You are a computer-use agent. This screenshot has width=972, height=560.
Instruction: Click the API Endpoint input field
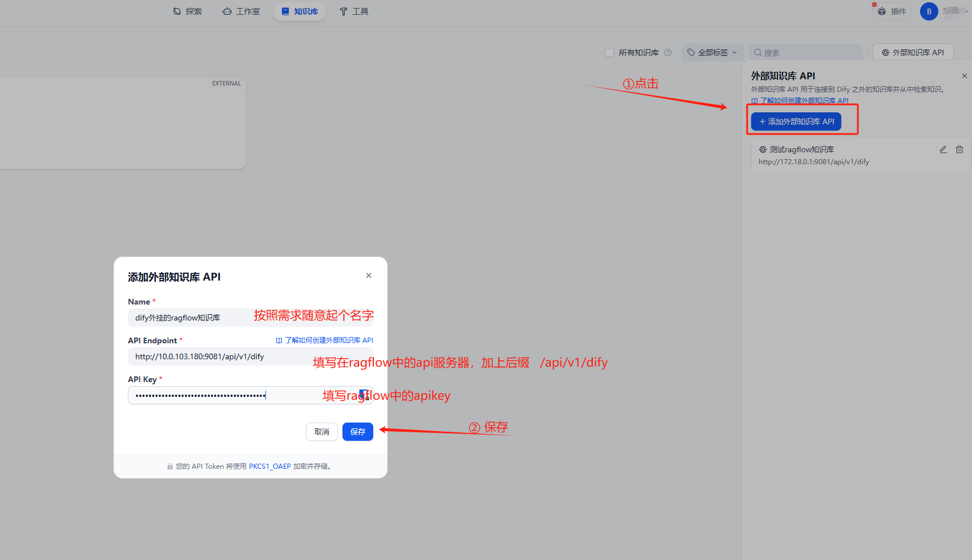tap(217, 357)
